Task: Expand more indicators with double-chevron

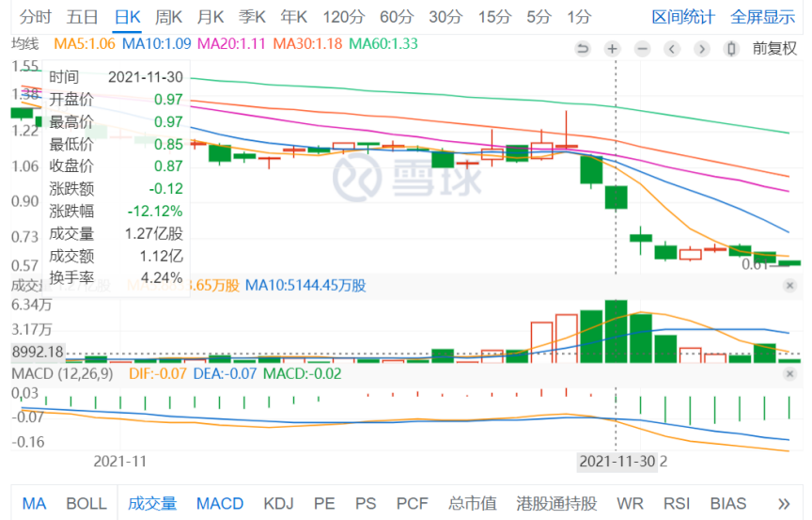Action: pos(784,503)
